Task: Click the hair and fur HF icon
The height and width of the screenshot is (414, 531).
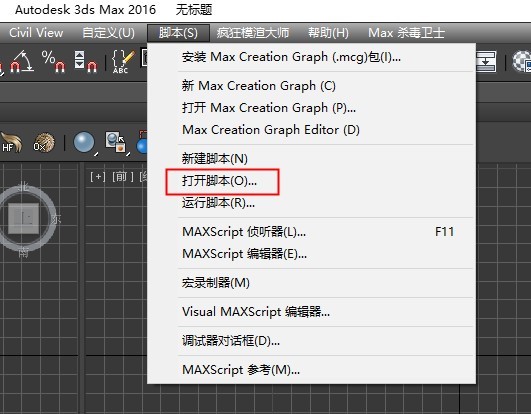Action: [x=11, y=143]
